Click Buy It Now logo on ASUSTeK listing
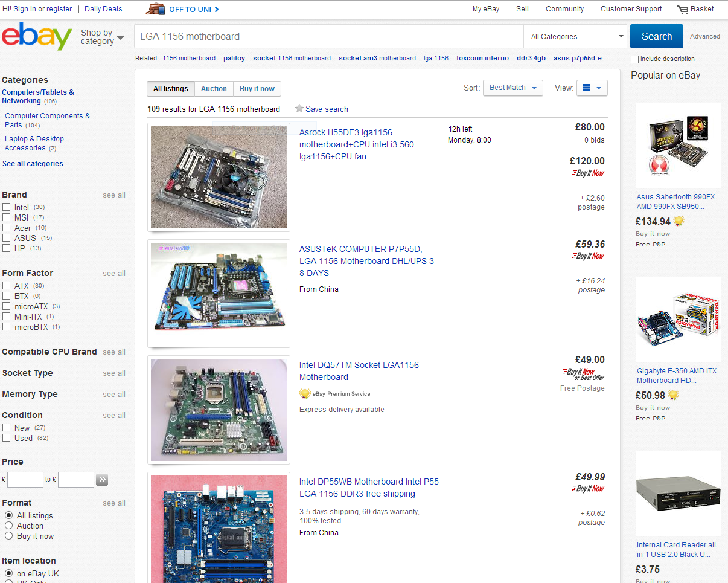The image size is (728, 583). coord(588,256)
